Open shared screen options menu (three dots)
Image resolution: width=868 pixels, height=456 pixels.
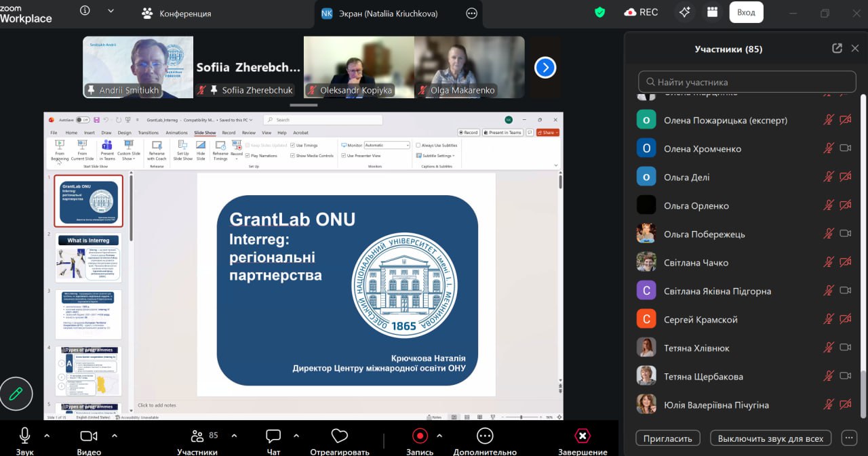point(471,14)
